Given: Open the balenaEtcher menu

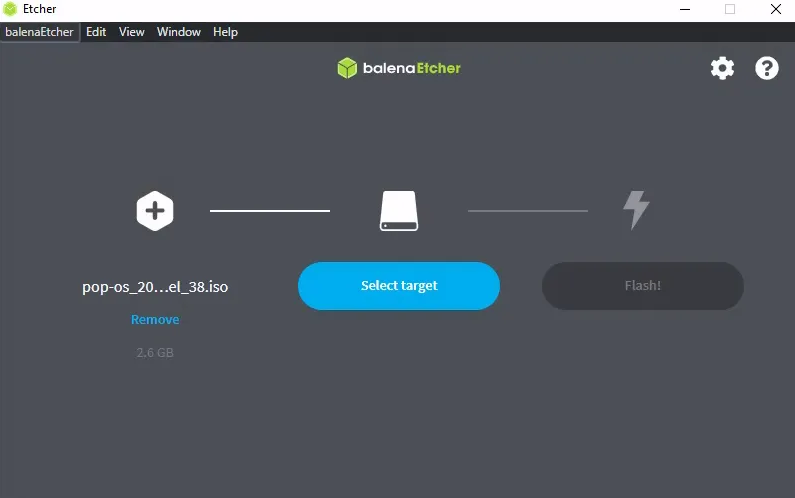Looking at the screenshot, I should pyautogui.click(x=40, y=32).
